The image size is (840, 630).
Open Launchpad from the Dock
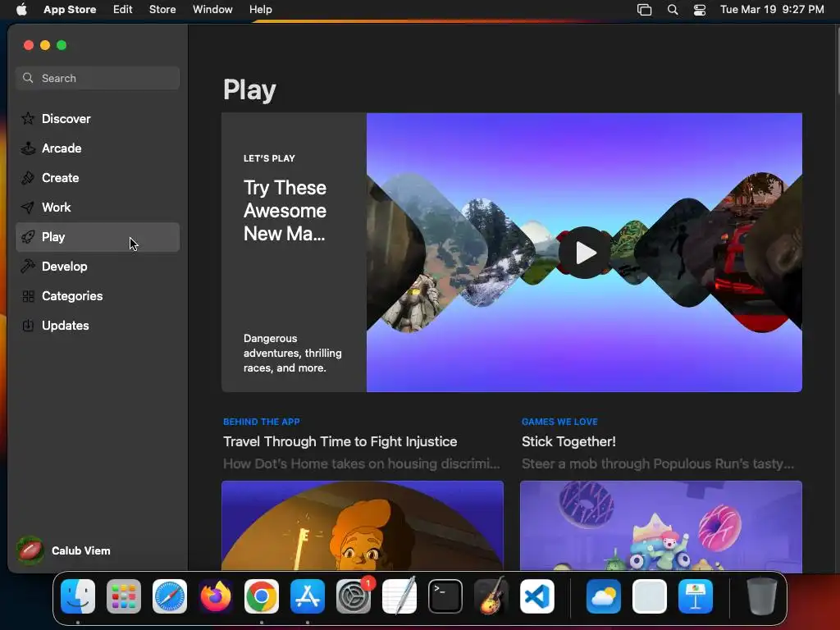[124, 596]
